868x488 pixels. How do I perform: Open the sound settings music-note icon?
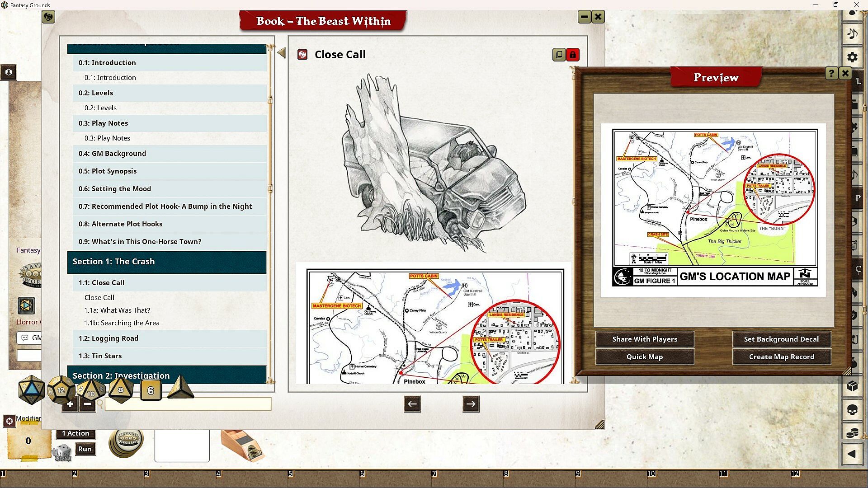click(x=852, y=33)
